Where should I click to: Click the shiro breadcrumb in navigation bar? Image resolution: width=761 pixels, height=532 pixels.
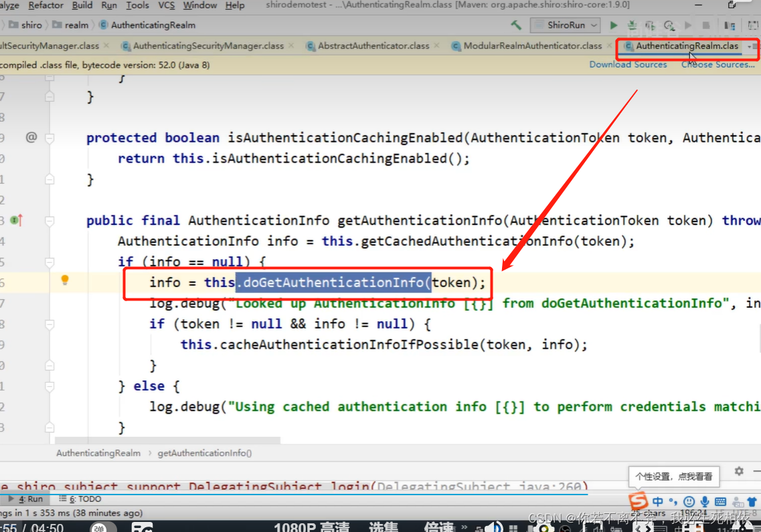point(26,25)
